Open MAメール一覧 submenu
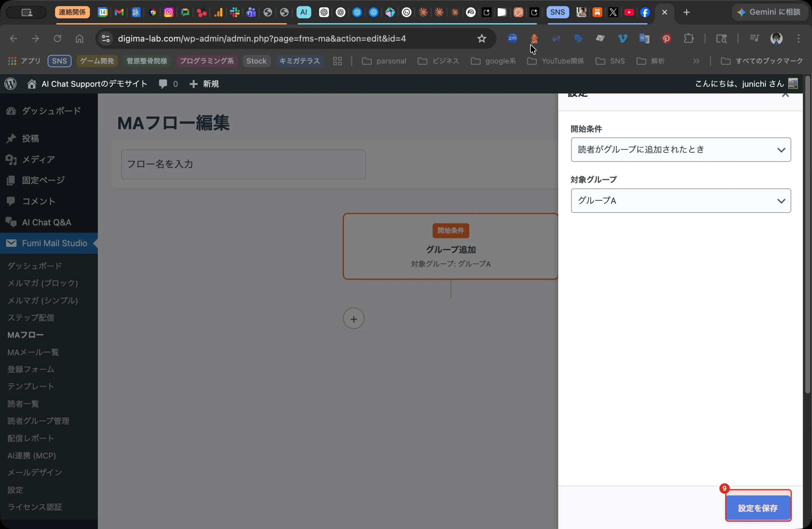 [33, 352]
